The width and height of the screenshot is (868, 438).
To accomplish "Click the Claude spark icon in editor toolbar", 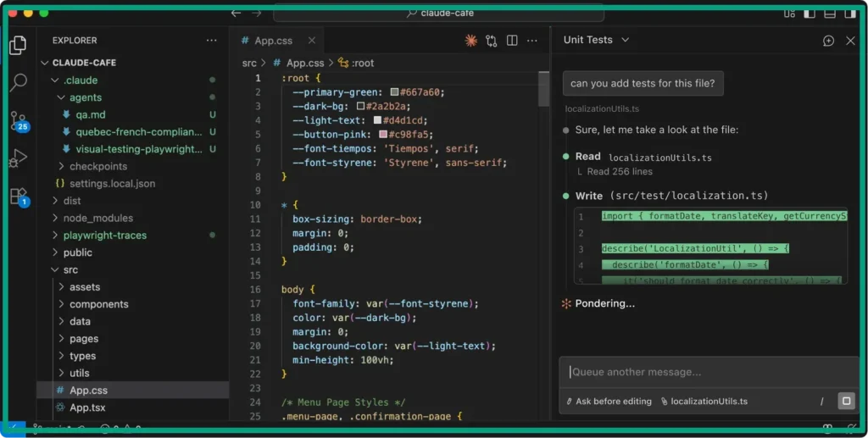I will coord(470,41).
